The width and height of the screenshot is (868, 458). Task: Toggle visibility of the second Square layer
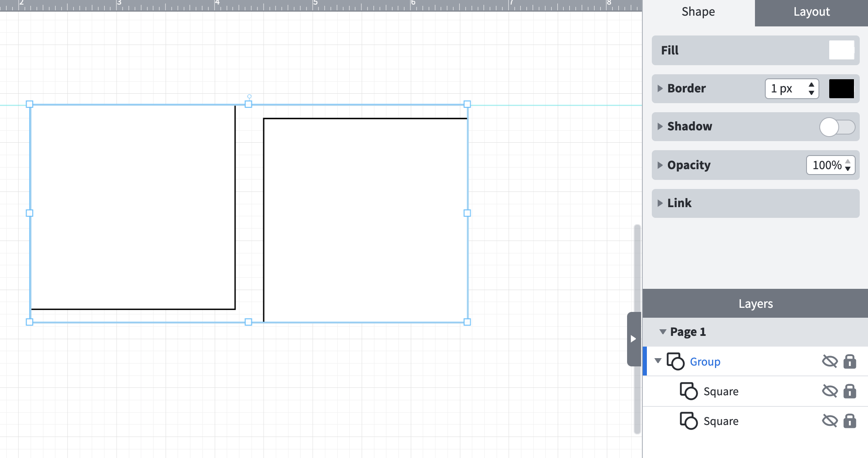tap(830, 421)
